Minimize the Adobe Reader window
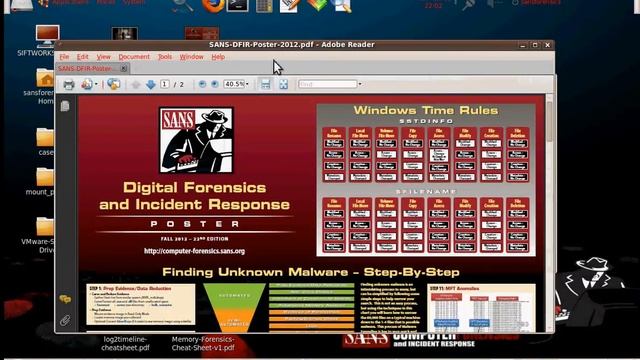This screenshot has height=360, width=640. pos(523,45)
